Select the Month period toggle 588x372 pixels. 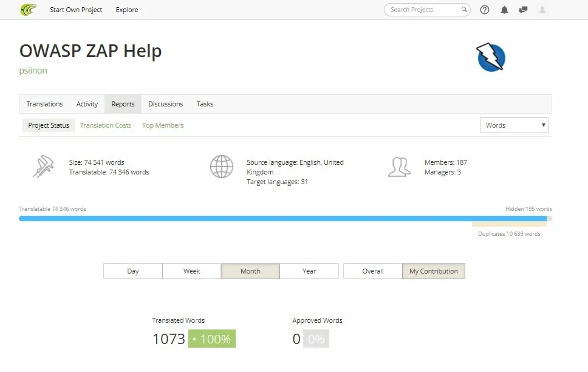click(250, 271)
